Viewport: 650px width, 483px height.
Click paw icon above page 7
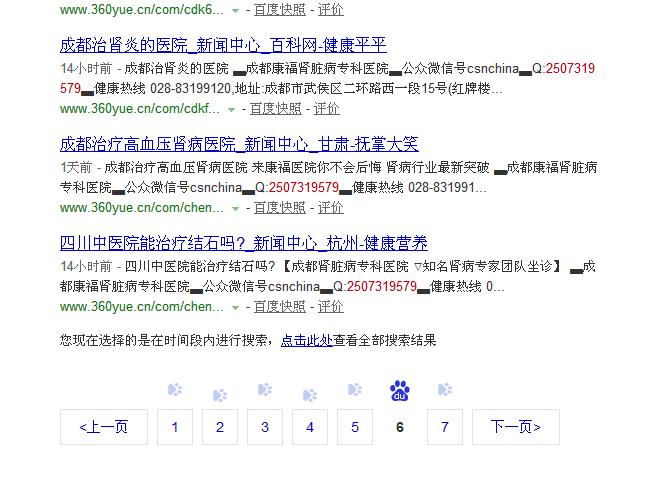click(445, 390)
